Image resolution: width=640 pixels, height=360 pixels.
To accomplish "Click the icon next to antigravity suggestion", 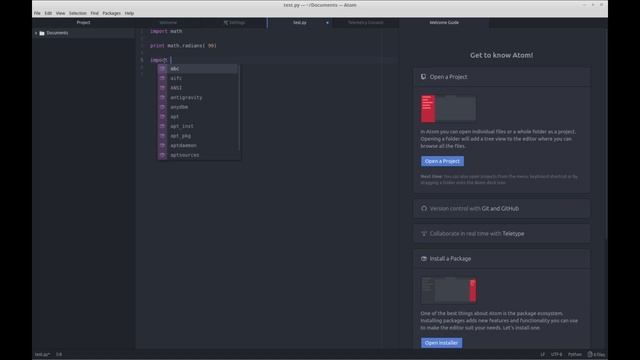I will pyautogui.click(x=162, y=97).
